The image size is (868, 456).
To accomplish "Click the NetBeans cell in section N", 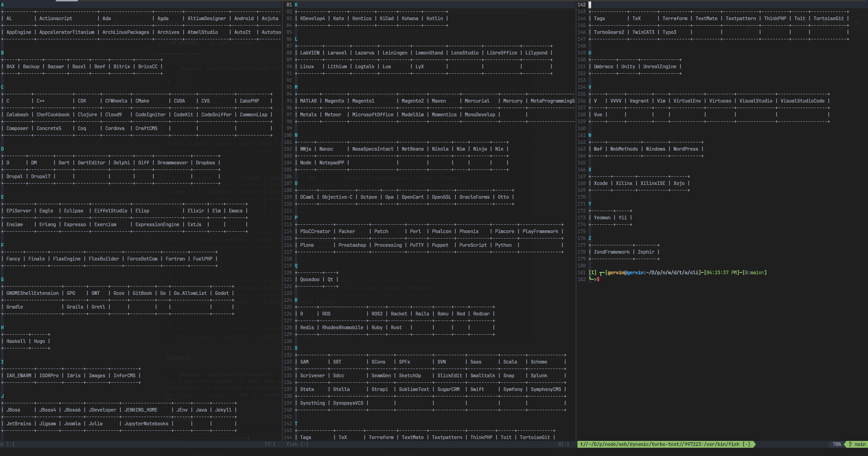I will 413,149.
